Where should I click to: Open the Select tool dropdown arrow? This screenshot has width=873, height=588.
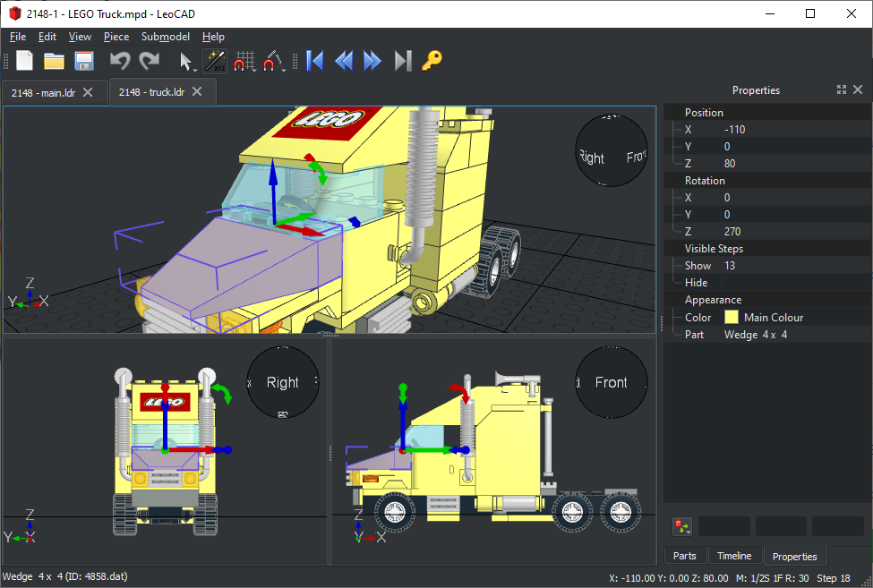[x=195, y=68]
